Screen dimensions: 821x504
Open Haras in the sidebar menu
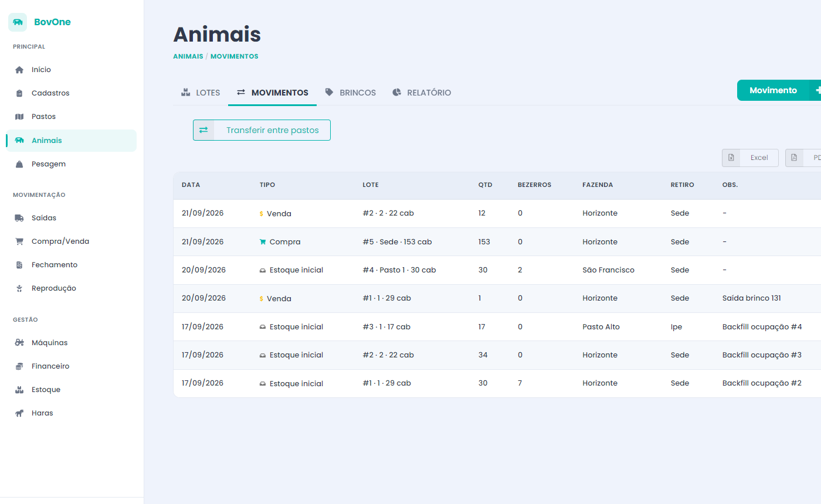[x=72, y=413]
